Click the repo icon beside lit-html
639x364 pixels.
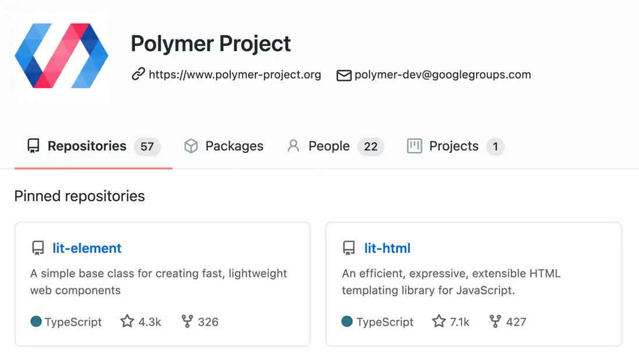[349, 248]
